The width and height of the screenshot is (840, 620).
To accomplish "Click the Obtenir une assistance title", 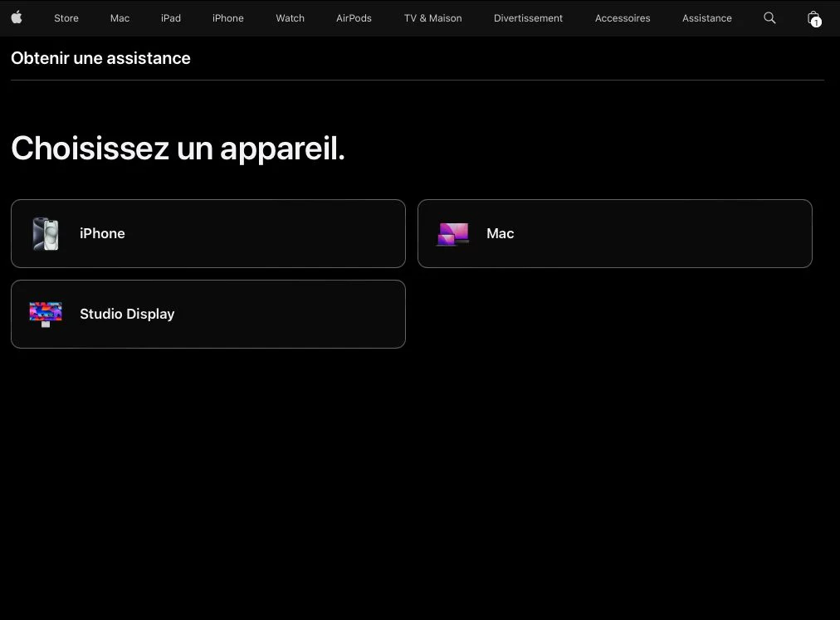I will tap(100, 58).
